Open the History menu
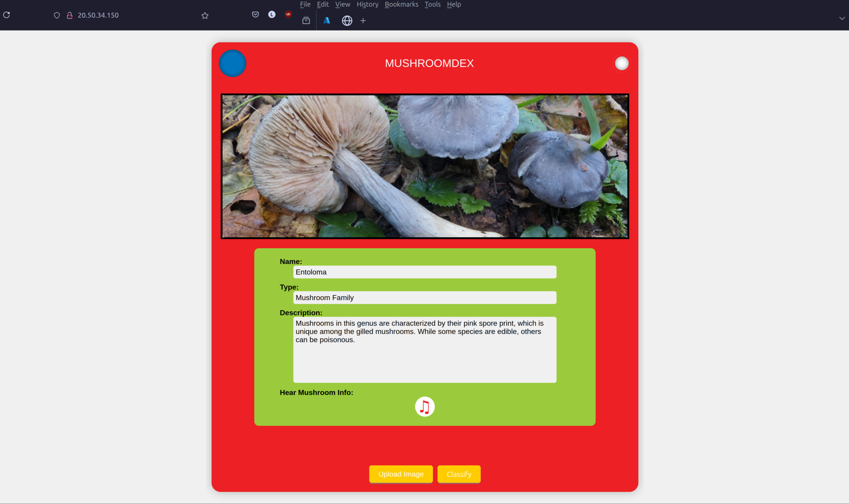Image resolution: width=849 pixels, height=504 pixels. point(367,4)
